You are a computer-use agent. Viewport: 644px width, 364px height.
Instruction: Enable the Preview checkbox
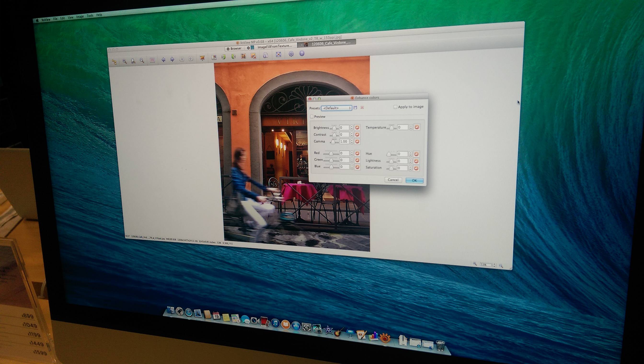coord(312,117)
